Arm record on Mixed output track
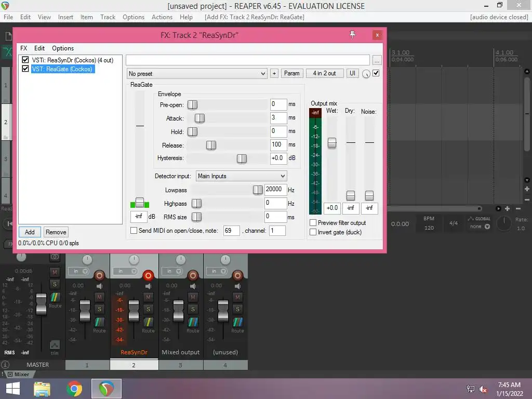 pyautogui.click(x=193, y=275)
